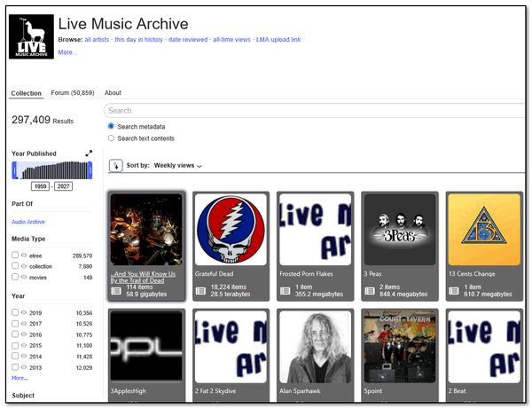
Task: Check the 2016 year checkbox
Action: [x=15, y=334]
